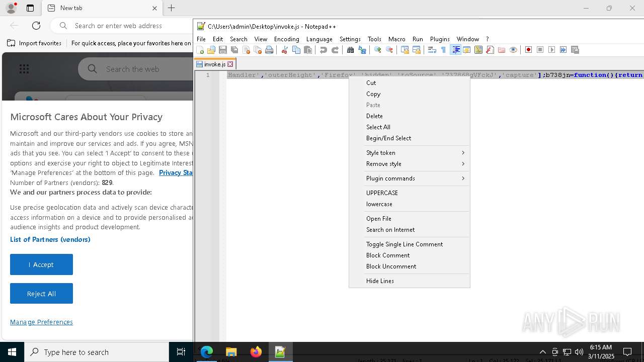This screenshot has height=362, width=644.
Task: Click the Windows Start button
Action: coord(12,352)
